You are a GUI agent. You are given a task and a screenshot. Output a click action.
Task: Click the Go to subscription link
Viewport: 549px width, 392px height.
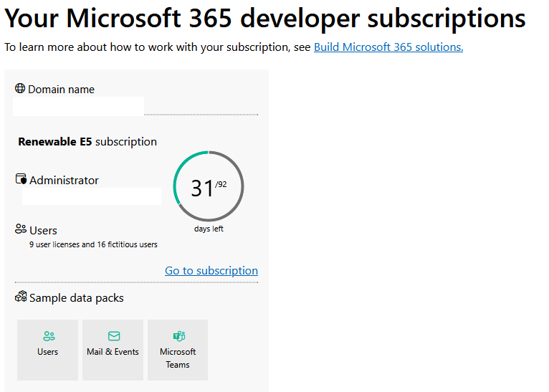point(211,271)
